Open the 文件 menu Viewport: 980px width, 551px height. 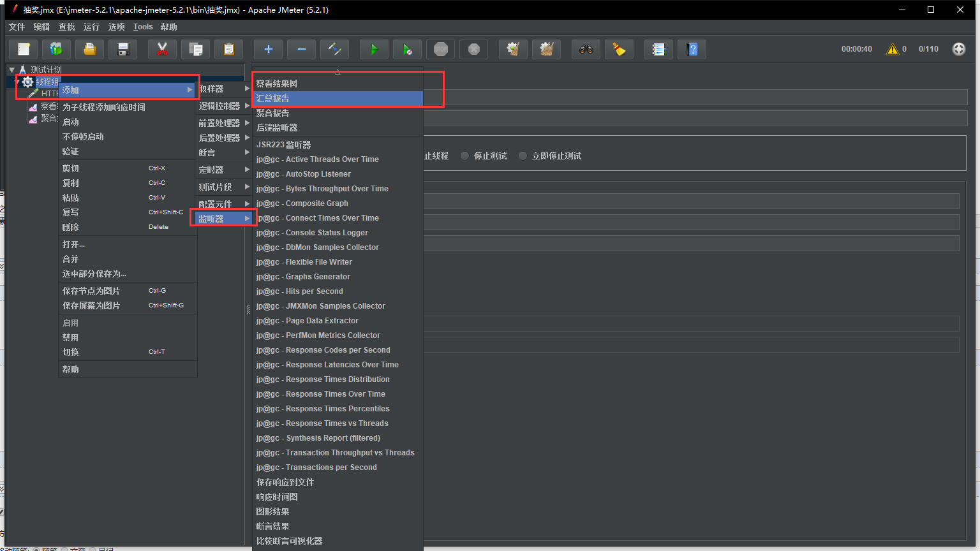point(17,27)
